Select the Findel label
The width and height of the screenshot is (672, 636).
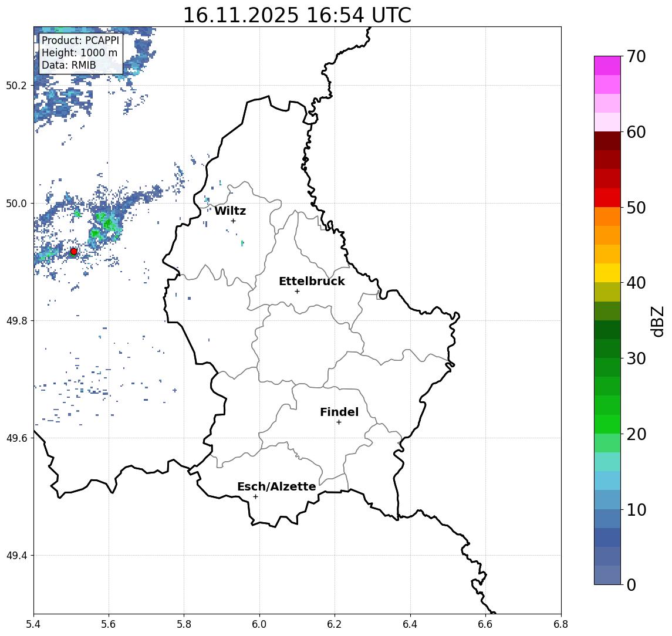[339, 412]
